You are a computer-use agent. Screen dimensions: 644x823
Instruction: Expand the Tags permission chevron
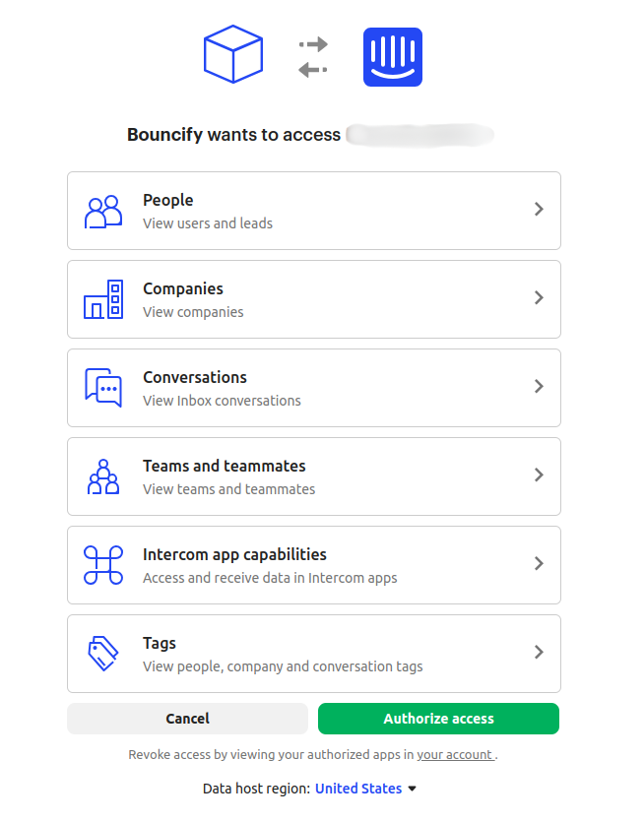539,653
